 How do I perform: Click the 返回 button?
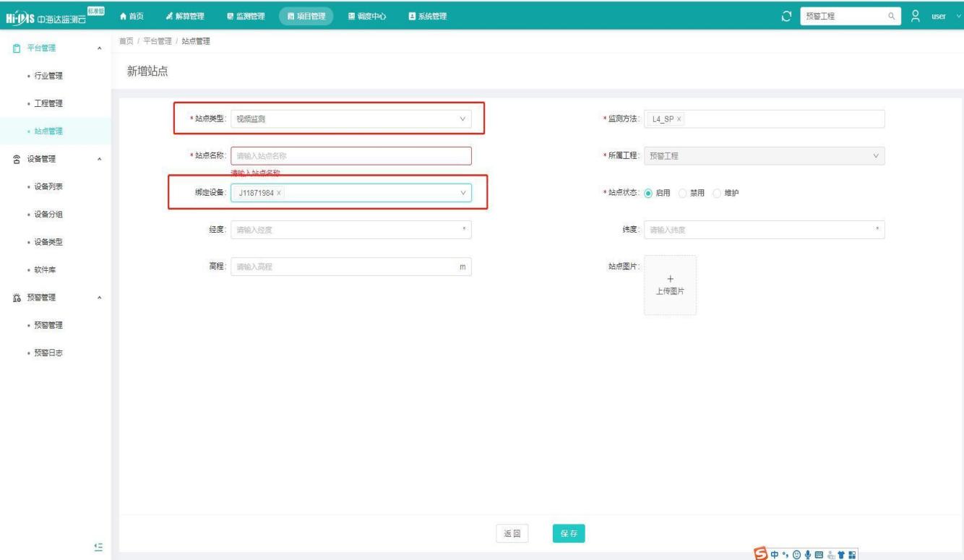[x=512, y=533]
